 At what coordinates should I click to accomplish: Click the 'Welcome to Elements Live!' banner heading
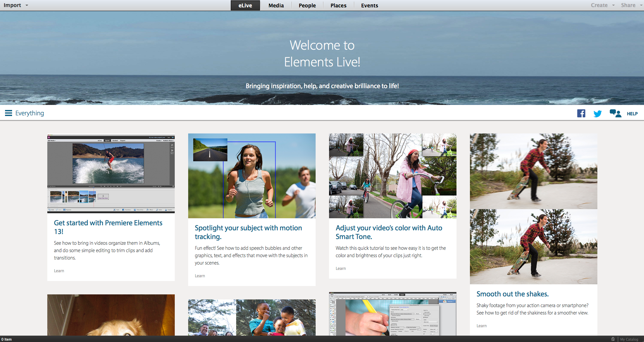[x=322, y=54]
